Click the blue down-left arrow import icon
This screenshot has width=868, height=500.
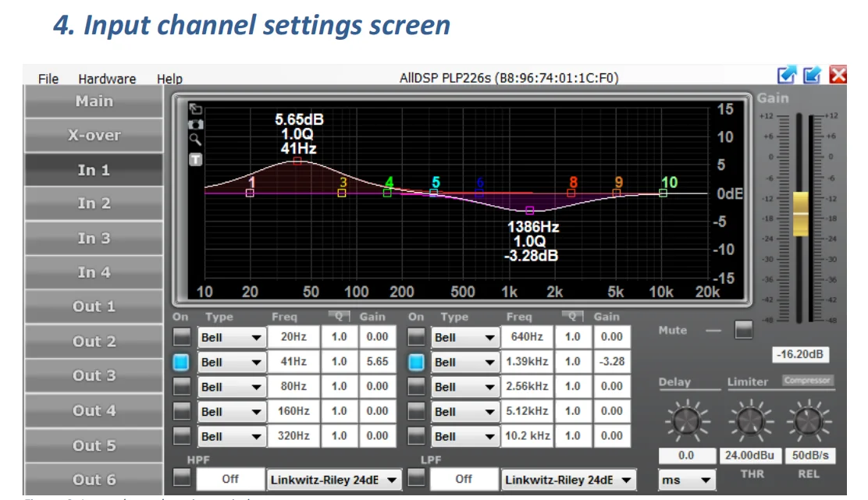pos(813,75)
